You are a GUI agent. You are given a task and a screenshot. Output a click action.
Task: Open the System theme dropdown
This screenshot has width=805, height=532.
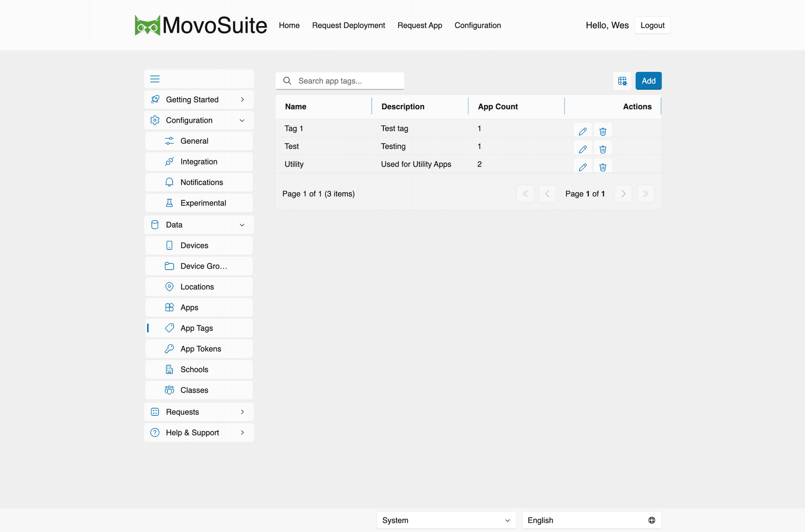point(446,520)
